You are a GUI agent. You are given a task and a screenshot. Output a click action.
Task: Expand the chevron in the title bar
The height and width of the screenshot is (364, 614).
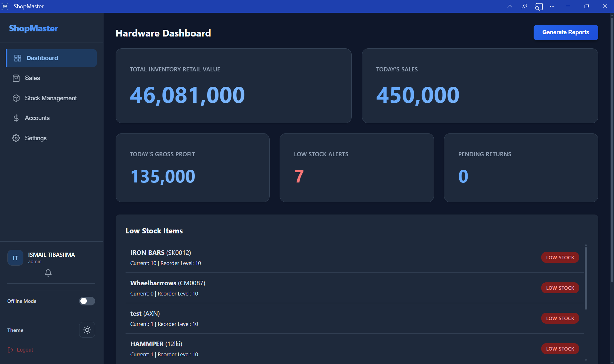[x=510, y=6]
